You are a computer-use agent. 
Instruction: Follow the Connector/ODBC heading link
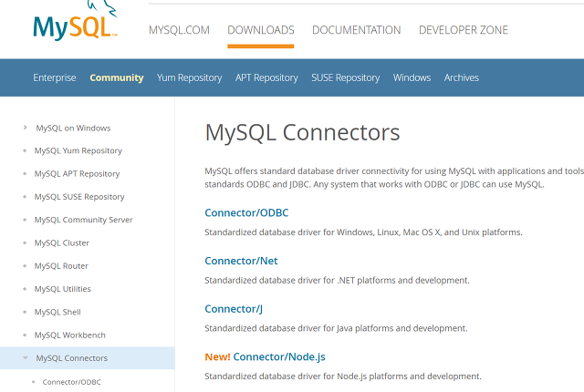pos(246,212)
